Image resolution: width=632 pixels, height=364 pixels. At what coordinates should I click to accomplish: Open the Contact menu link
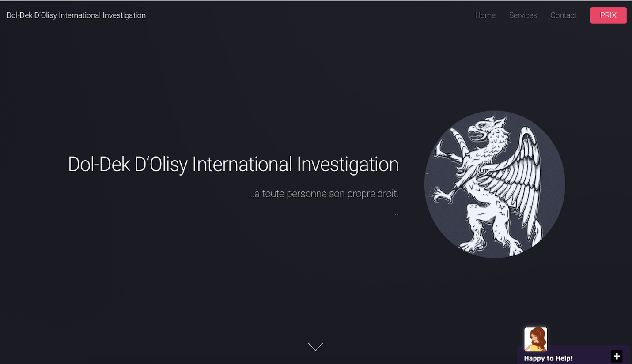pyautogui.click(x=563, y=15)
